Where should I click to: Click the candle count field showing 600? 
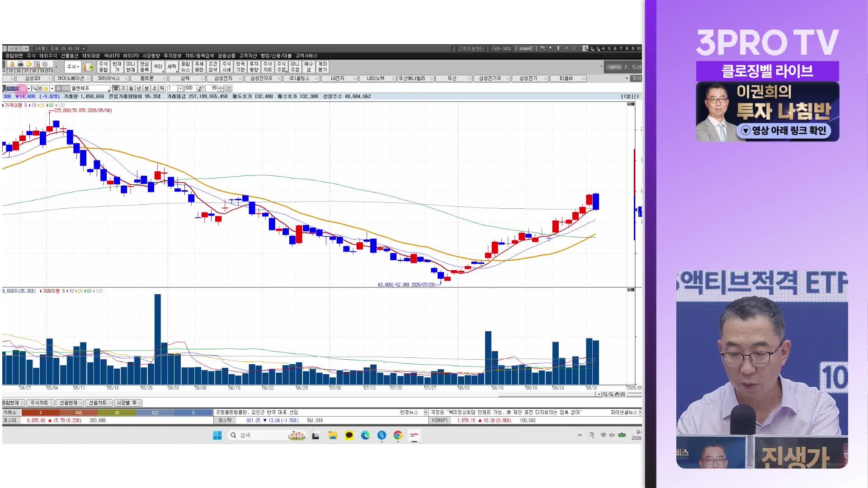pyautogui.click(x=190, y=88)
